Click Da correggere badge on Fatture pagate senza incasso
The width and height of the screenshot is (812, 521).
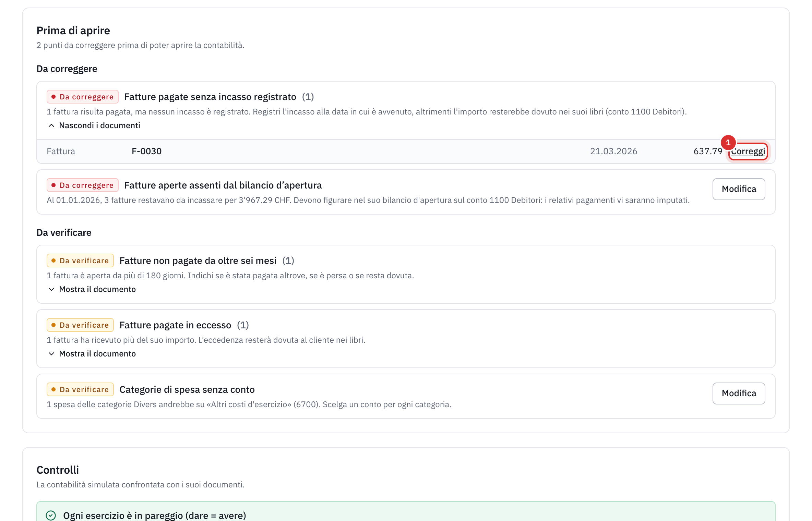83,97
